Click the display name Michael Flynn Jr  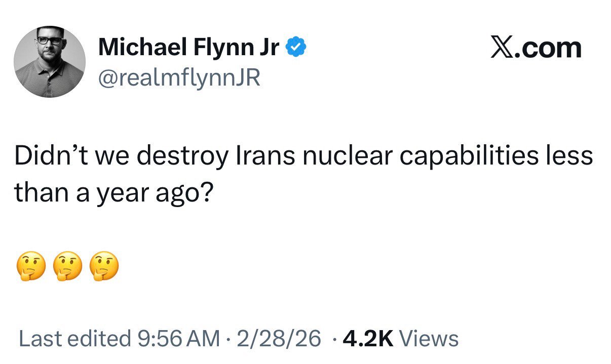coord(189,48)
